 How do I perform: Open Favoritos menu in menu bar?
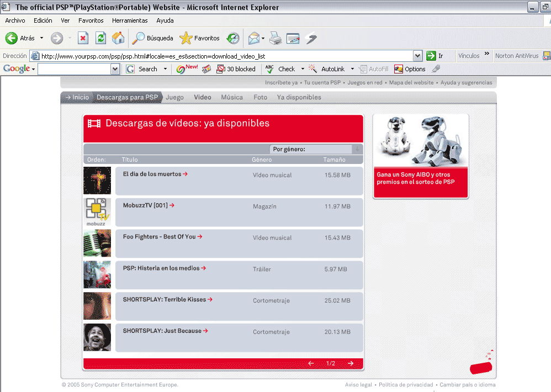tap(91, 20)
